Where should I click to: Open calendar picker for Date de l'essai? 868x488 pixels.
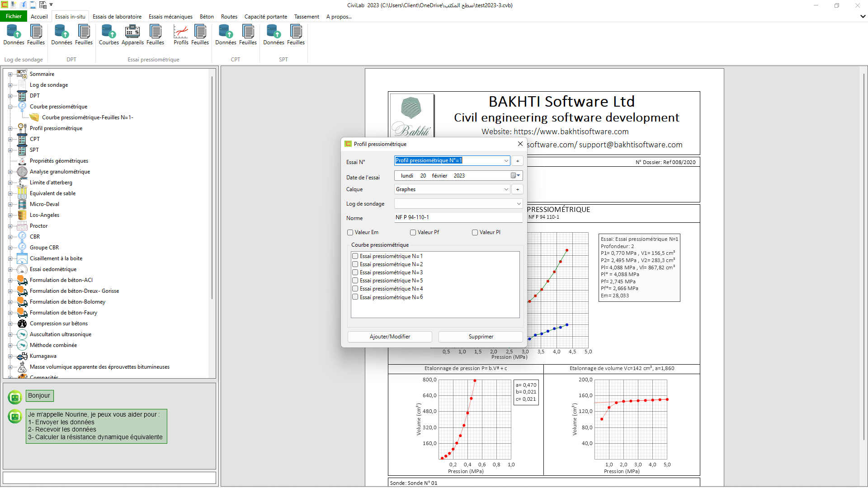(x=515, y=176)
